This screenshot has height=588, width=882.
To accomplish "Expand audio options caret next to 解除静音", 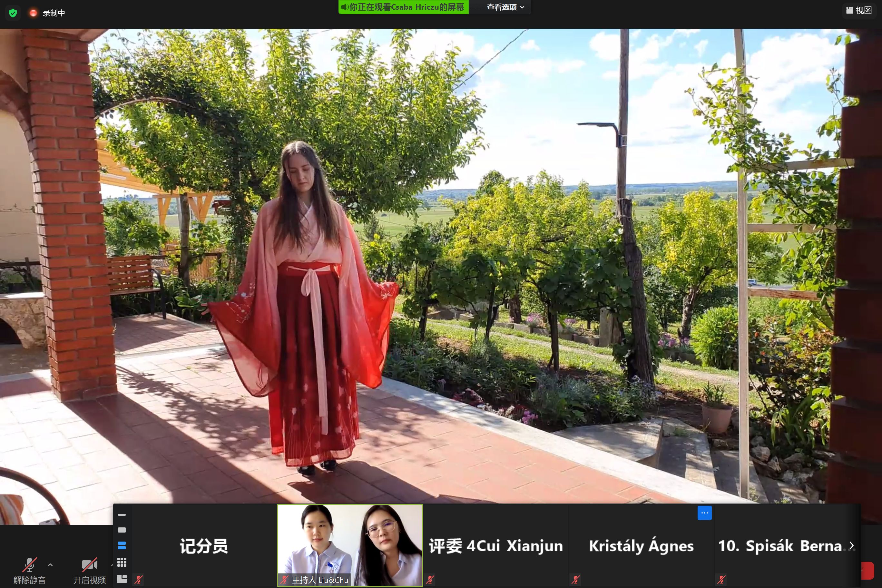I will pyautogui.click(x=50, y=565).
